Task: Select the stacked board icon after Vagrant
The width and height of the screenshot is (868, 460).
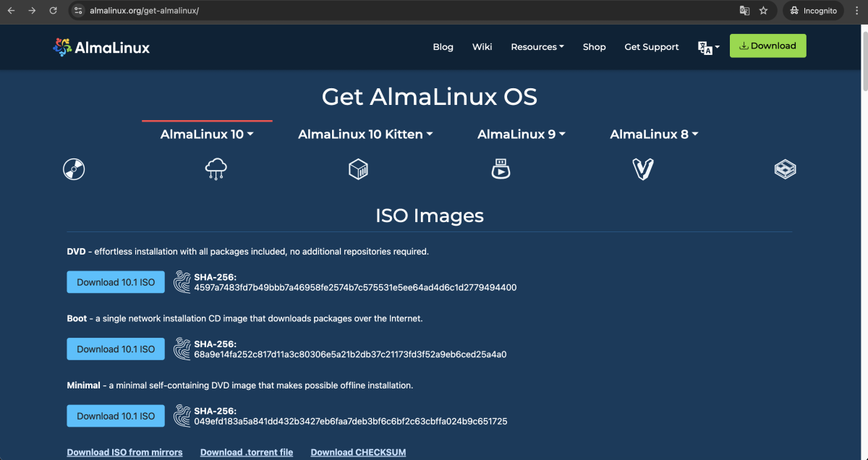Action: [785, 169]
